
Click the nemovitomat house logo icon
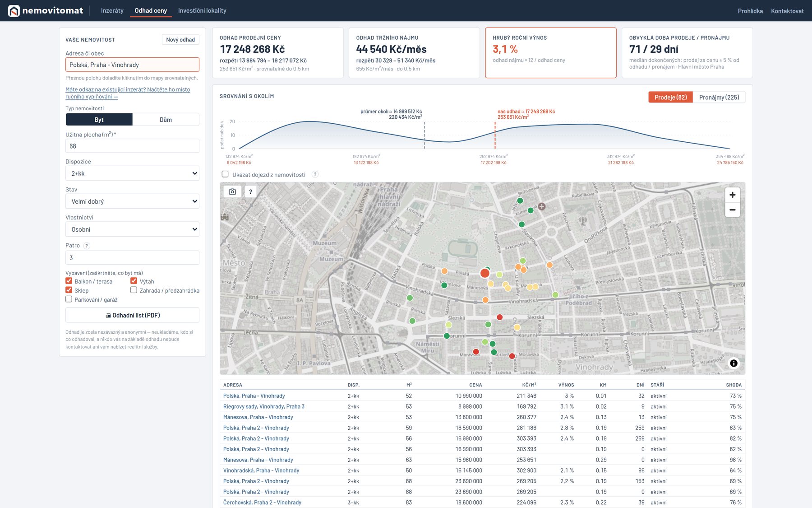pyautogui.click(x=14, y=11)
